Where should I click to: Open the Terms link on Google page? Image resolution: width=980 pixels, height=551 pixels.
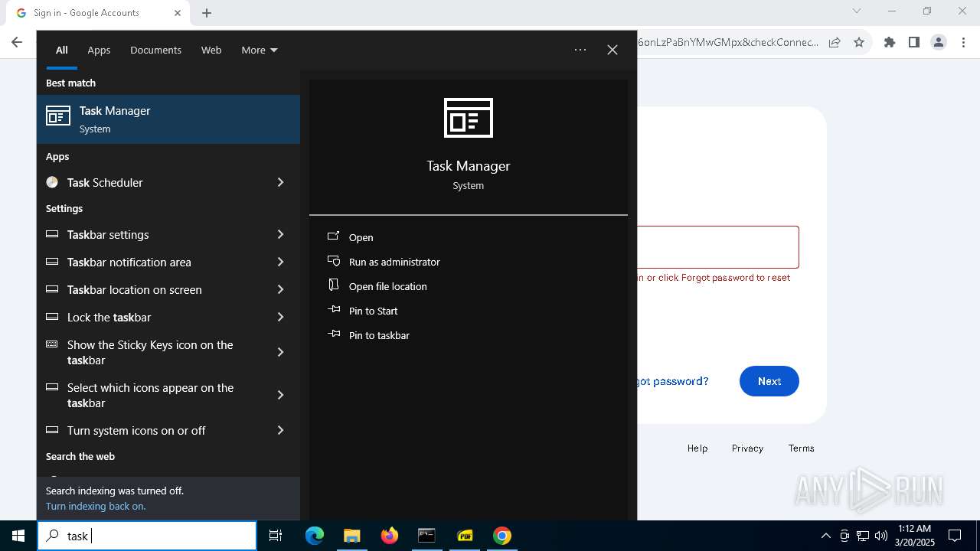click(802, 448)
